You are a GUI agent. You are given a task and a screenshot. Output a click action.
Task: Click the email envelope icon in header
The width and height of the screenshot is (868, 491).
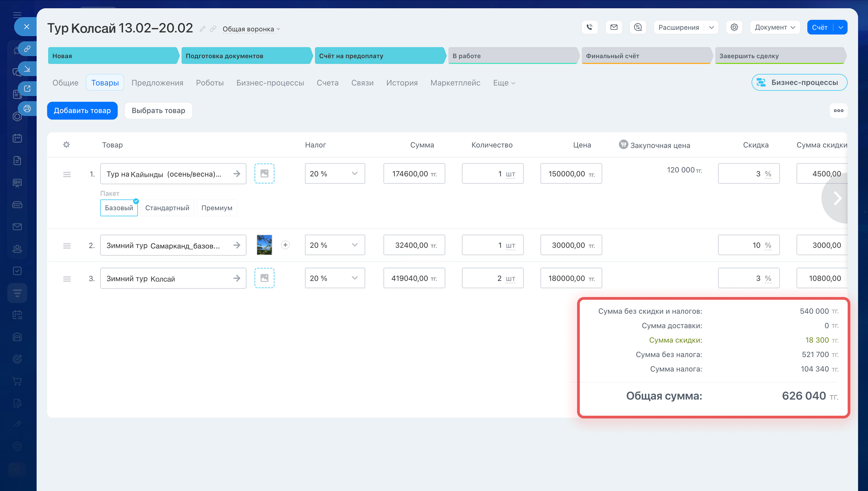[x=614, y=27]
